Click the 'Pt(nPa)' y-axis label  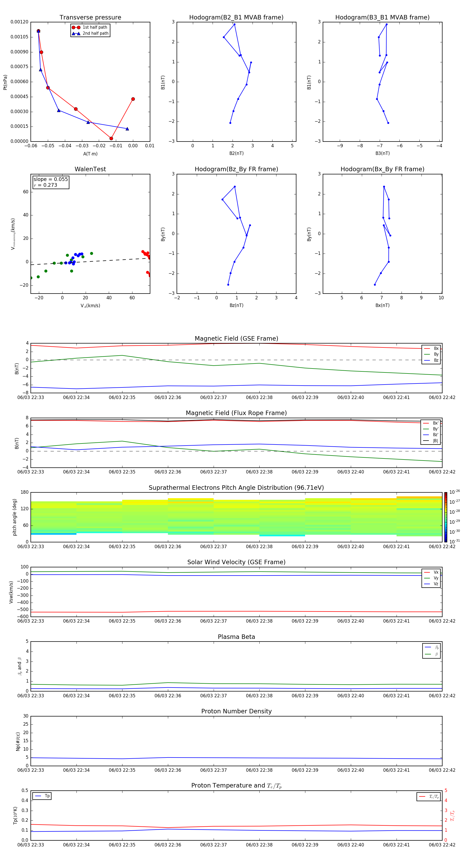click(5, 82)
